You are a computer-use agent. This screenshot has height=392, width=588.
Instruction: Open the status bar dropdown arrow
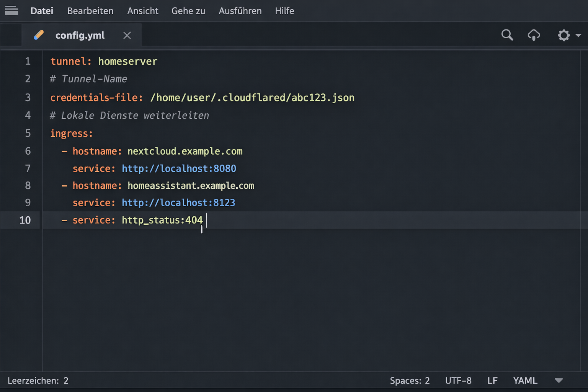[559, 381]
